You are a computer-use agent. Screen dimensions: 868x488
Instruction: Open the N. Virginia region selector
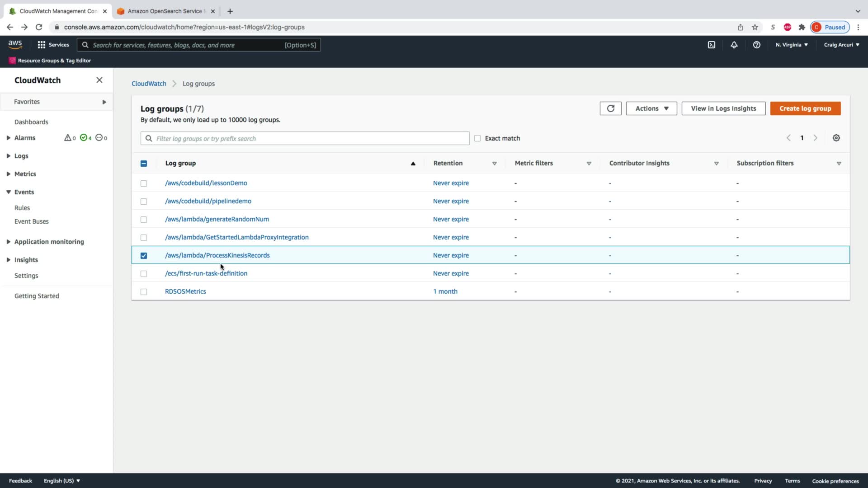click(791, 45)
